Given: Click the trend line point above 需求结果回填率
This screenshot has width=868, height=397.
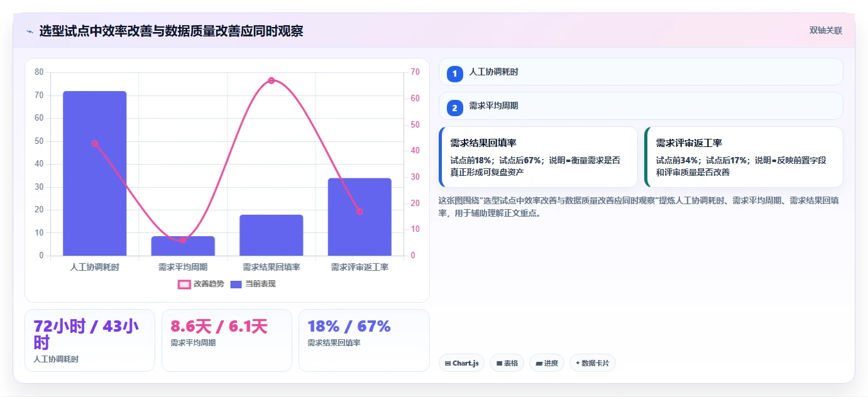Looking at the screenshot, I should (x=272, y=80).
